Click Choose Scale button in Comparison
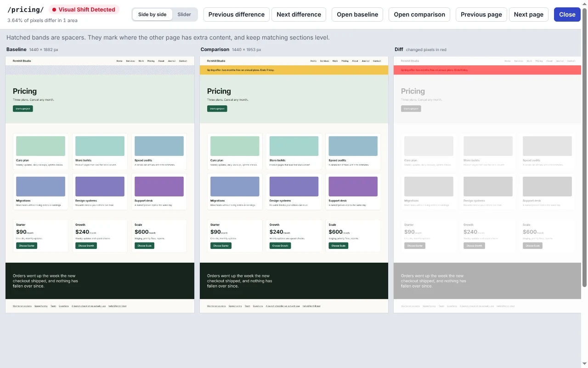The image size is (588, 368). click(x=339, y=246)
